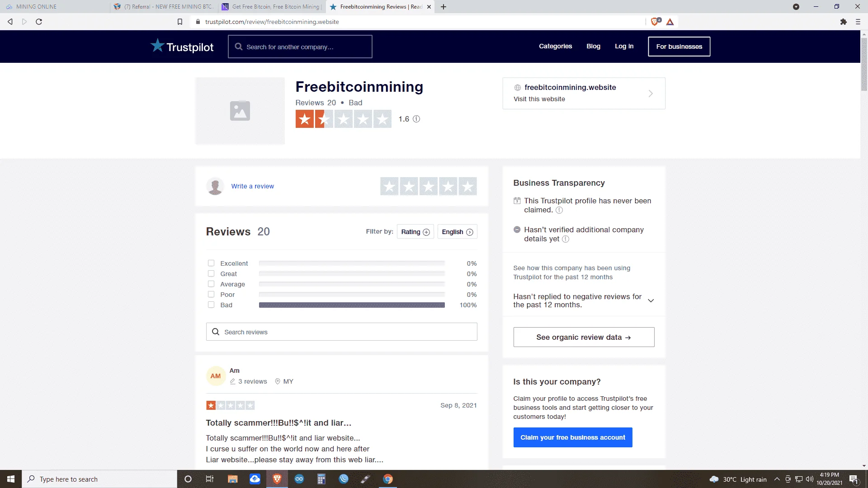
Task: Click the Windows taskbar search box
Action: tap(99, 479)
